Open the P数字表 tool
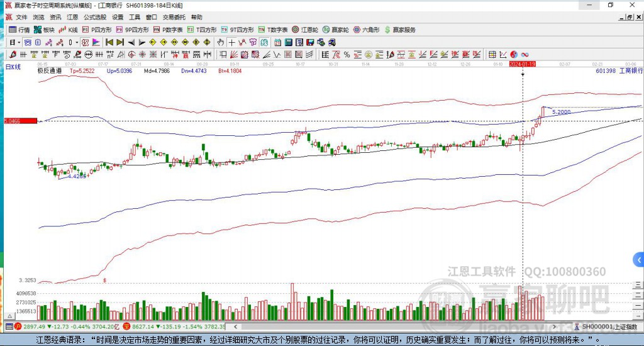The height and width of the screenshot is (346, 644). (168, 30)
